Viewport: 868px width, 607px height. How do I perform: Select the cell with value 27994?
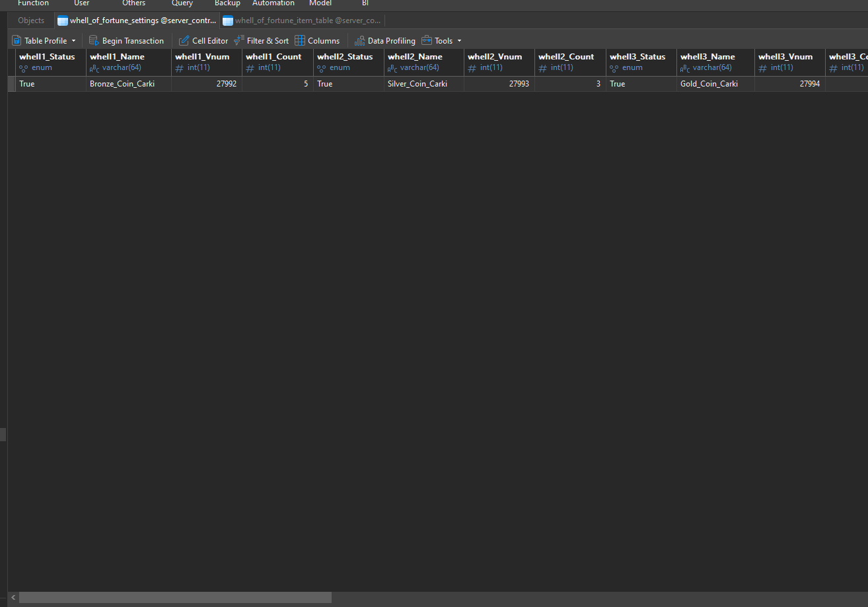point(790,84)
